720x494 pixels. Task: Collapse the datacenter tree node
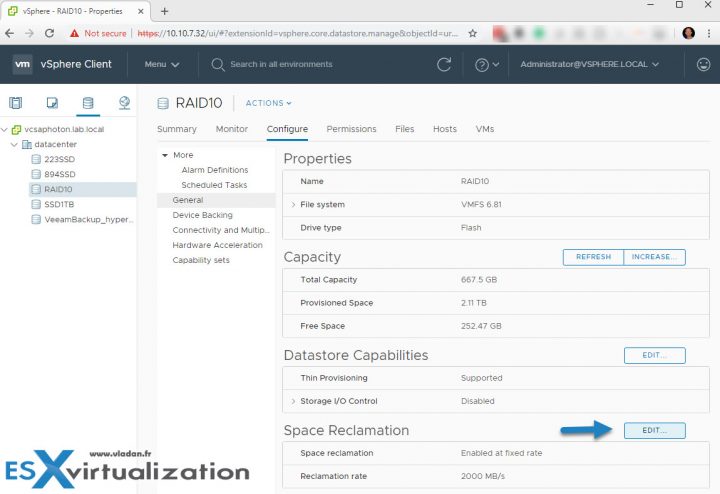point(14,145)
